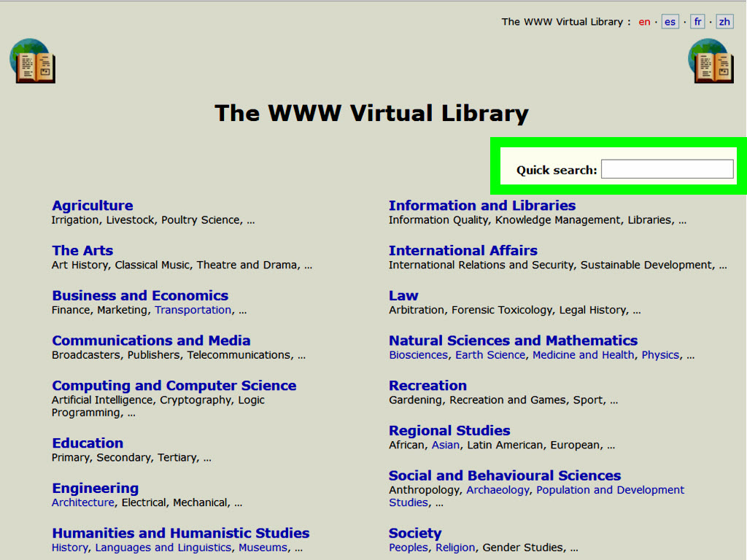Follow the Peoples link
The height and width of the screenshot is (560, 747).
[409, 548]
